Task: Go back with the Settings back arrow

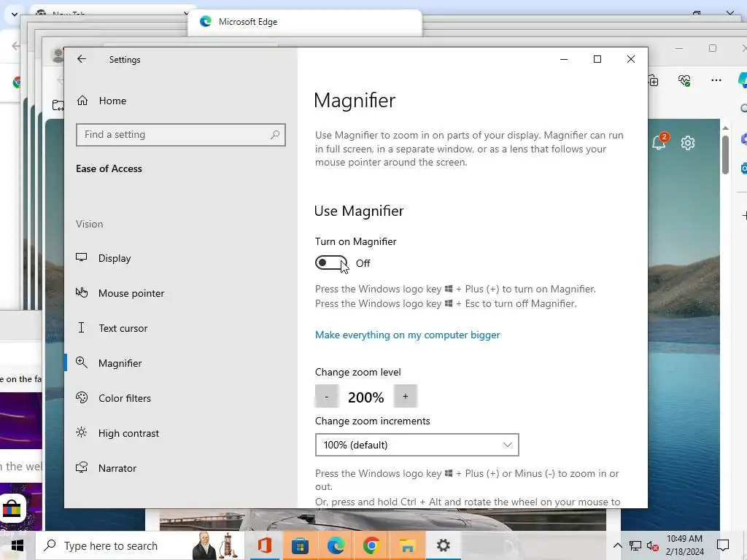Action: (x=82, y=59)
